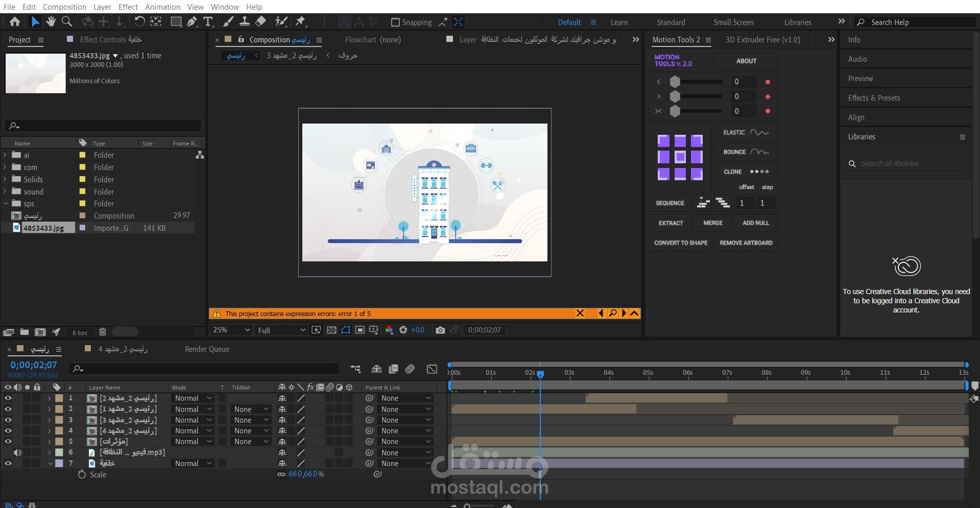The width and height of the screenshot is (980, 508).
Task: Open the 25% magnification dropdown
Action: coord(231,330)
